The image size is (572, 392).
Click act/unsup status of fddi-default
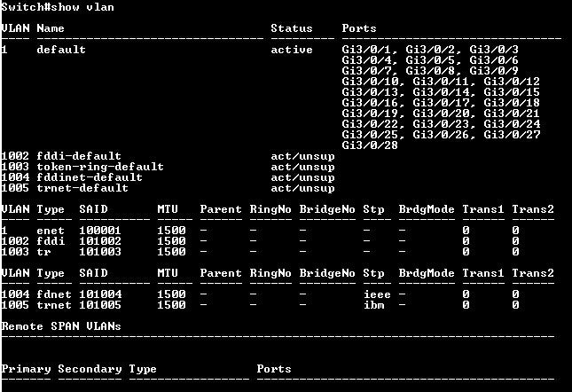point(302,156)
